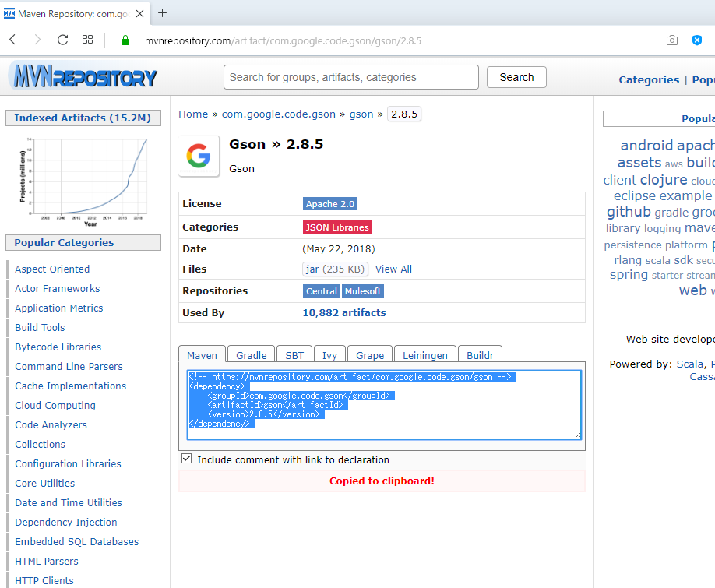Image resolution: width=715 pixels, height=588 pixels.
Task: Open the Central repository badge
Action: [x=322, y=290]
